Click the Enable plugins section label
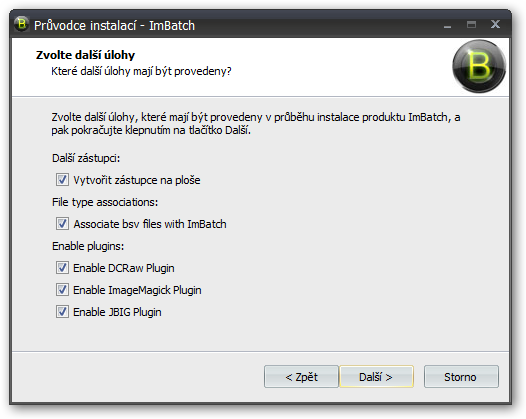 88,246
